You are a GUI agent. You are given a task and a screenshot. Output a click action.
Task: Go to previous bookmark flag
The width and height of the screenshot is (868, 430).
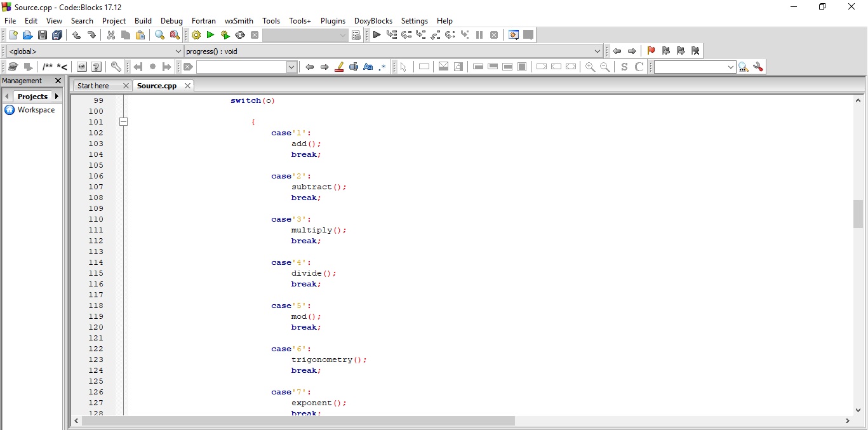[x=665, y=51]
